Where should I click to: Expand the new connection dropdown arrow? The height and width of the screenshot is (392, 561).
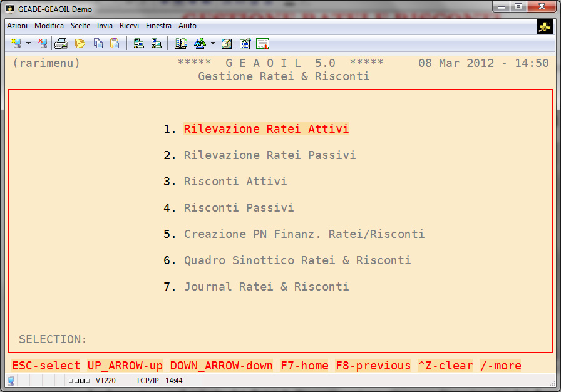coord(28,43)
